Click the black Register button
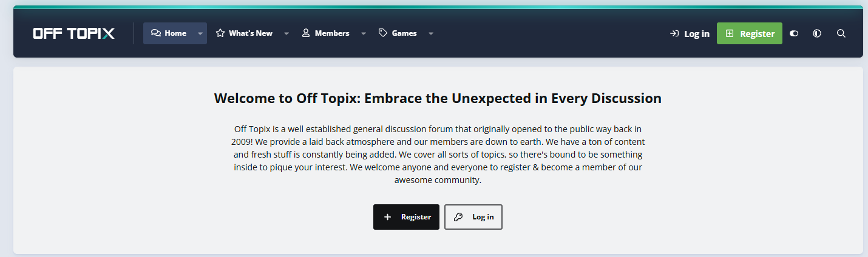Viewport: 868px width, 257px height. pos(406,217)
